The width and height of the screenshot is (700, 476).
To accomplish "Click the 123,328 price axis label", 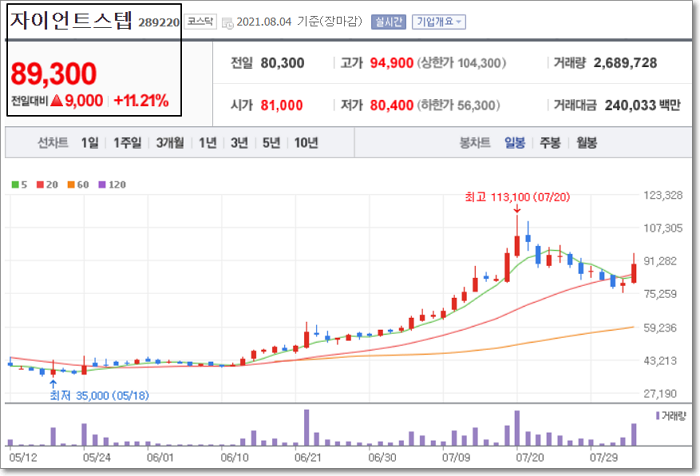I will pos(662,195).
